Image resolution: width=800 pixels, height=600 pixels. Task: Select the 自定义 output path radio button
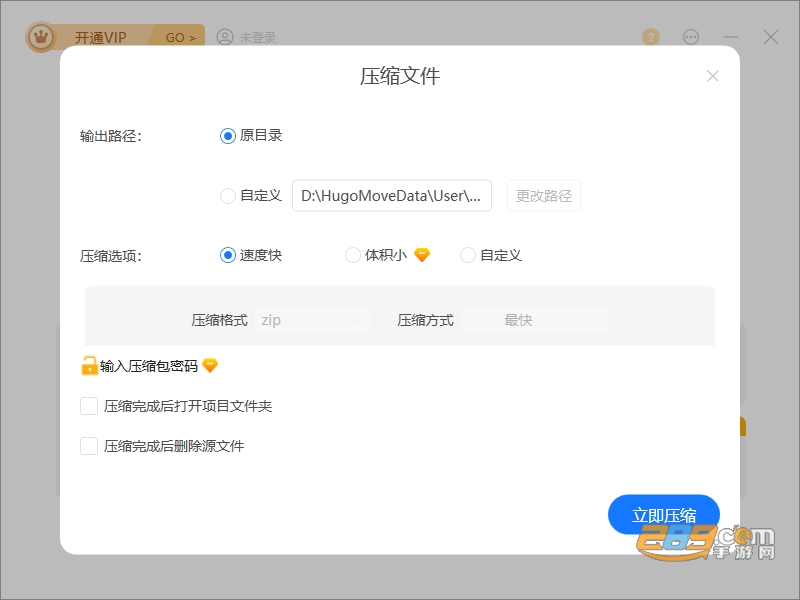coord(228,195)
